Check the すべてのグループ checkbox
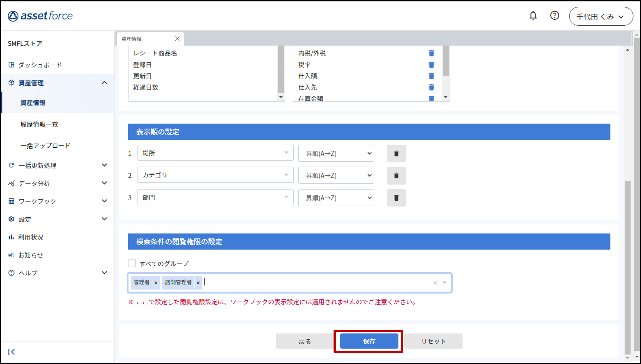Screen dimensions: 641x364 132,263
